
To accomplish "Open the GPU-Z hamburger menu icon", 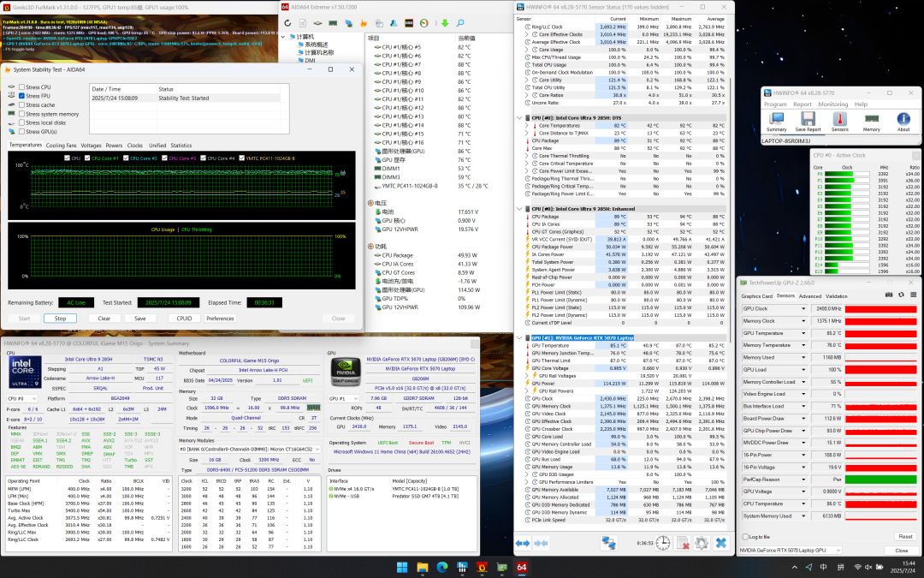I will 914,295.
